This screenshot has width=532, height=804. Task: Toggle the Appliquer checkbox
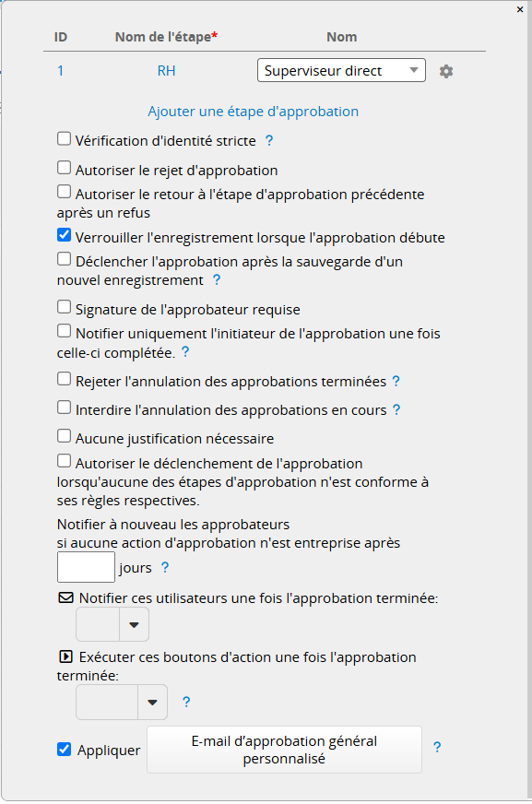[x=64, y=749]
